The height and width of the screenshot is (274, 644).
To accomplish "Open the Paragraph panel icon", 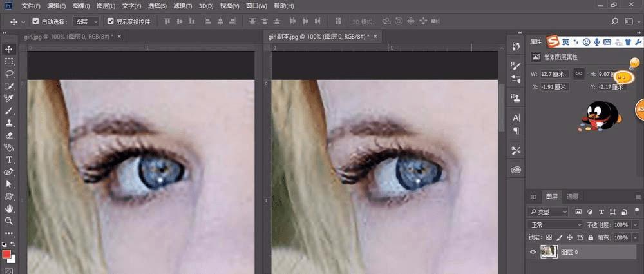I will 516,131.
